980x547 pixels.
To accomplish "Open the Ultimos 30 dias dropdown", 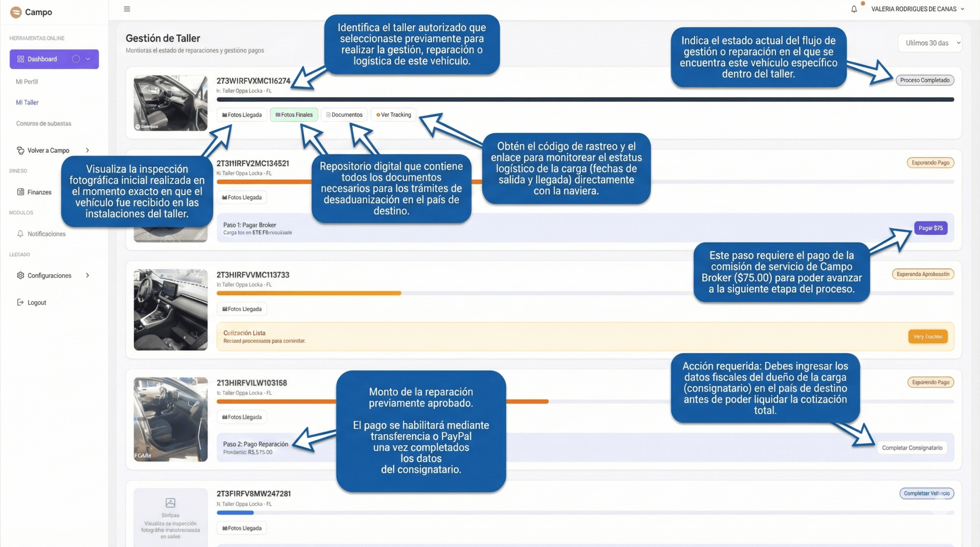I will click(x=930, y=43).
